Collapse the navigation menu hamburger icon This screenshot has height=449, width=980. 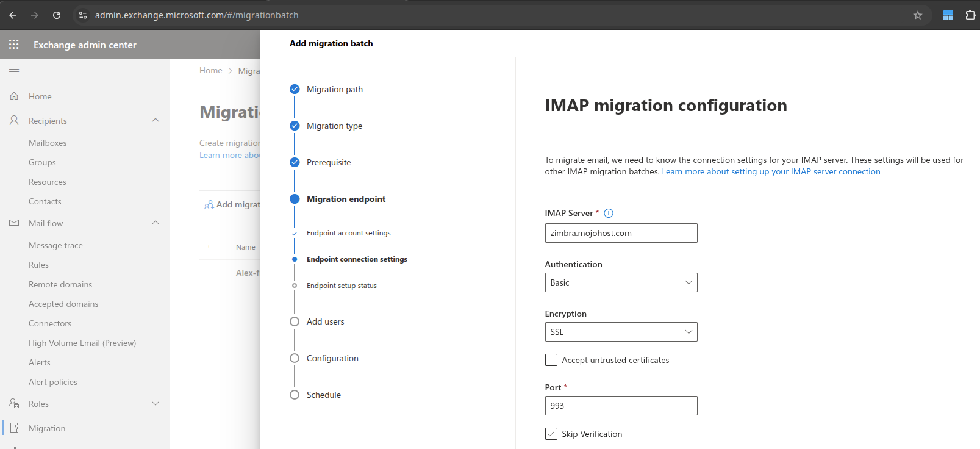pos(14,72)
